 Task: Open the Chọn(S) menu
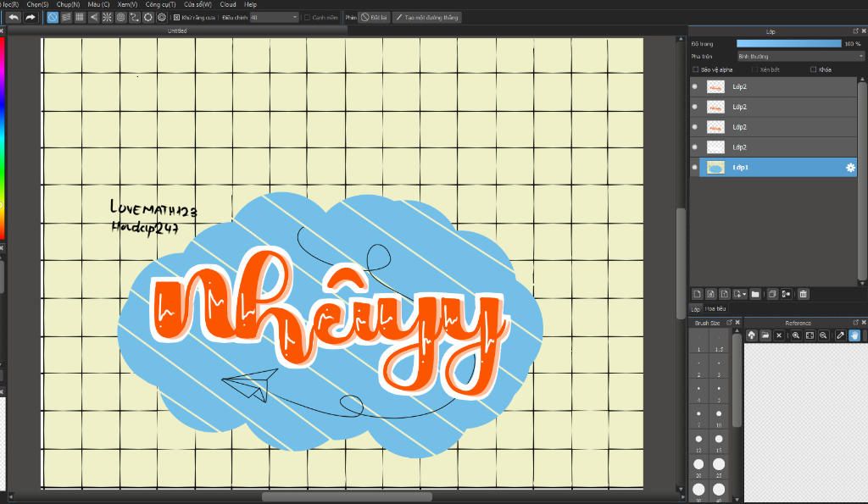click(37, 4)
